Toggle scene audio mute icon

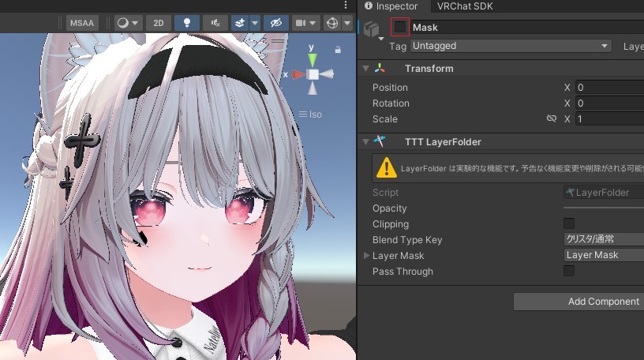215,23
